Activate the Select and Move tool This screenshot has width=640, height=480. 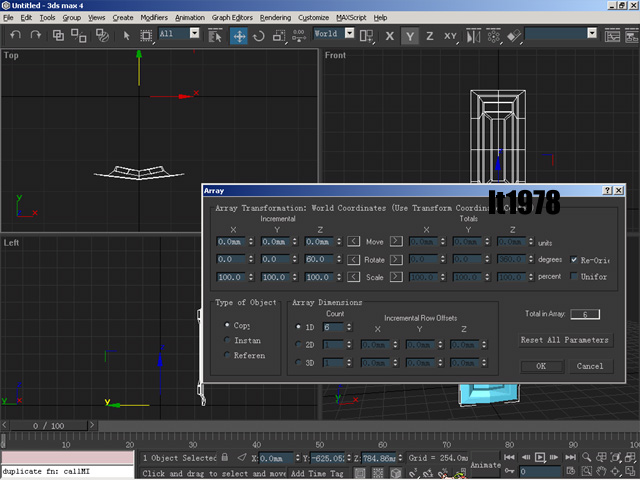[239, 36]
